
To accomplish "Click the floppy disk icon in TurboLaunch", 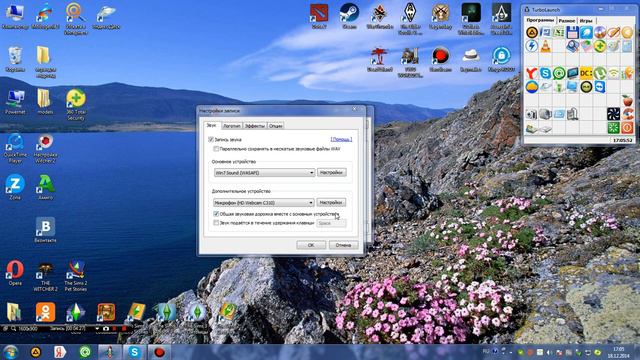I will [572, 32].
